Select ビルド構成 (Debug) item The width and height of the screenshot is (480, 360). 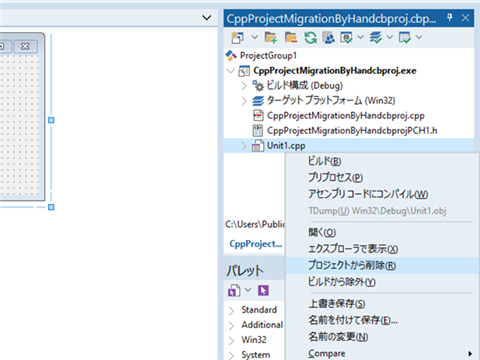tap(304, 86)
